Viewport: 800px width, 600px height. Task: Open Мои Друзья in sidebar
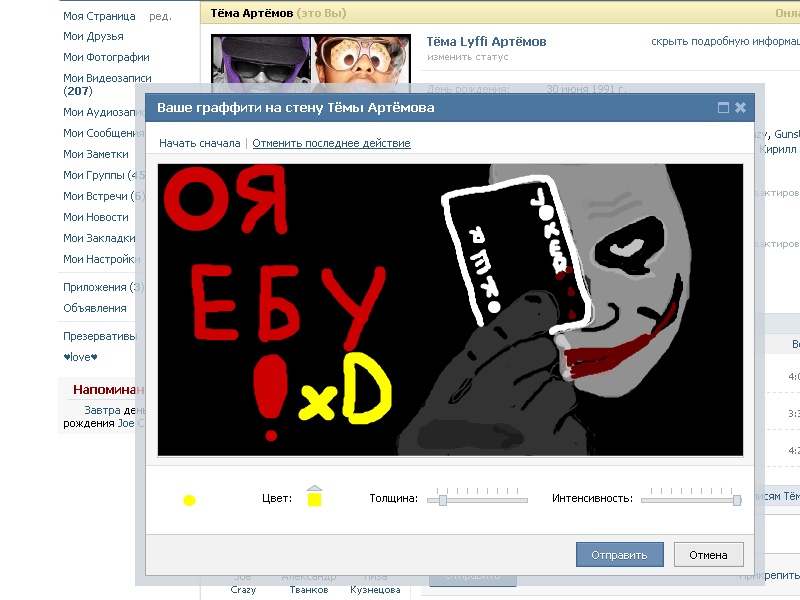click(x=93, y=36)
